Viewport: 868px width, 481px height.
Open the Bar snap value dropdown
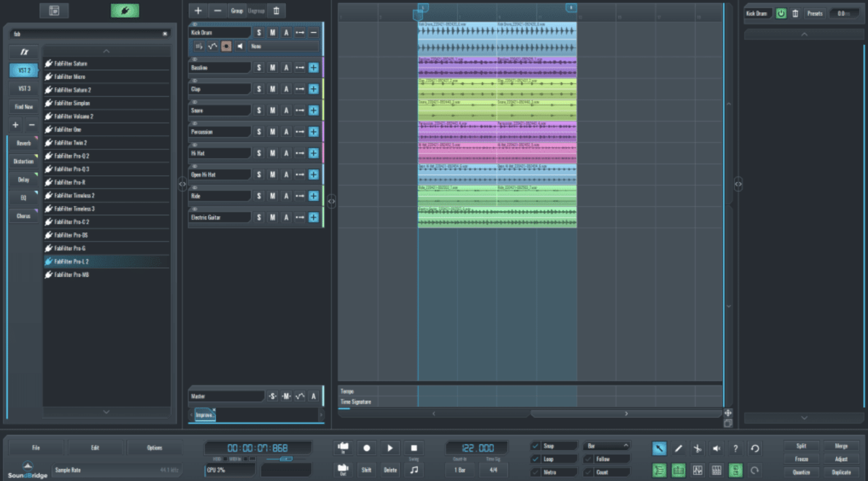click(x=607, y=446)
